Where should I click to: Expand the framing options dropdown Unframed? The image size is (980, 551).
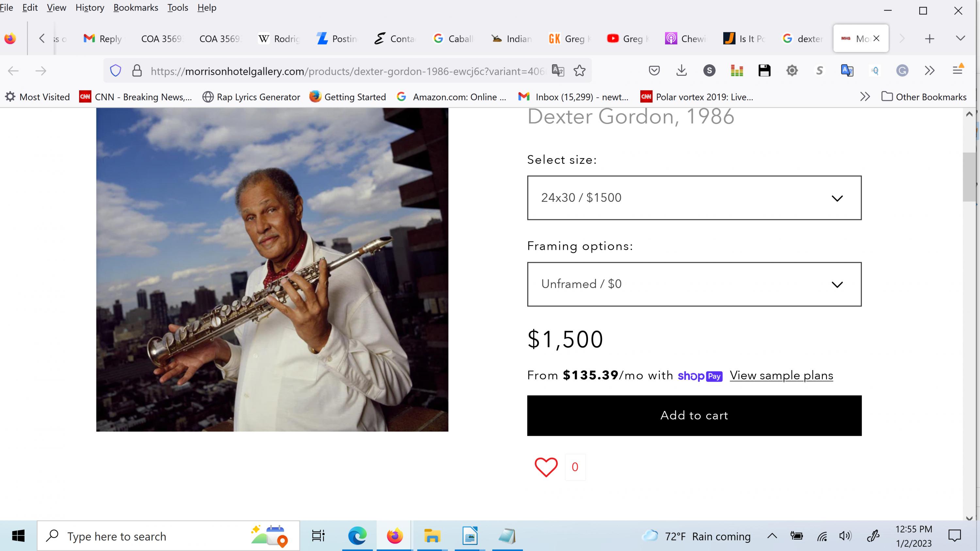click(x=694, y=284)
